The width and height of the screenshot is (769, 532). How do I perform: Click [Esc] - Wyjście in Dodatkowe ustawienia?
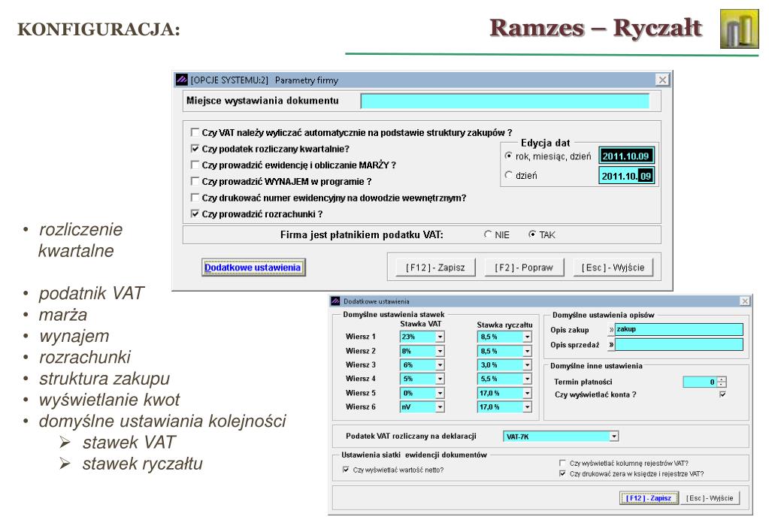point(710,498)
